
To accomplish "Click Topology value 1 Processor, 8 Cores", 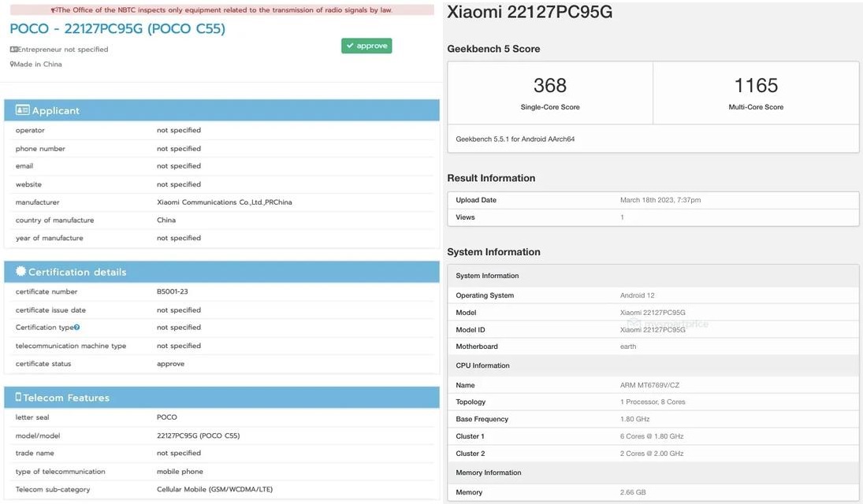I will [653, 402].
